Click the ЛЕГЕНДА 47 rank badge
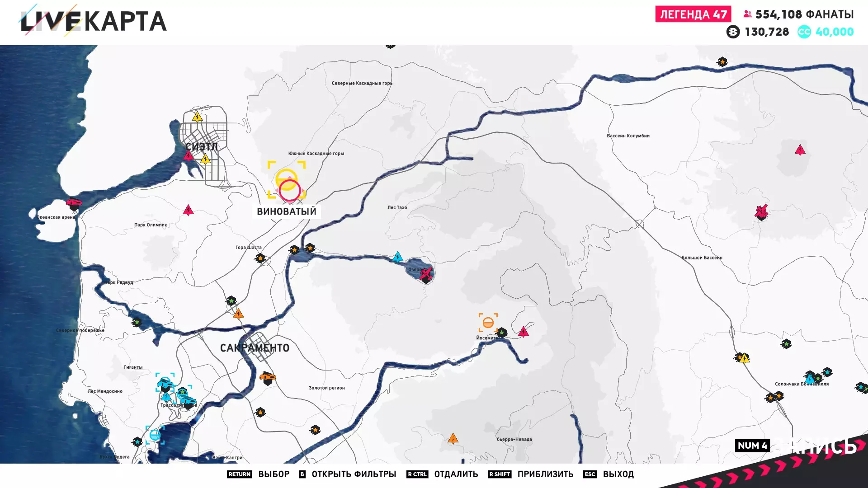The width and height of the screenshot is (868, 488). coord(693,14)
